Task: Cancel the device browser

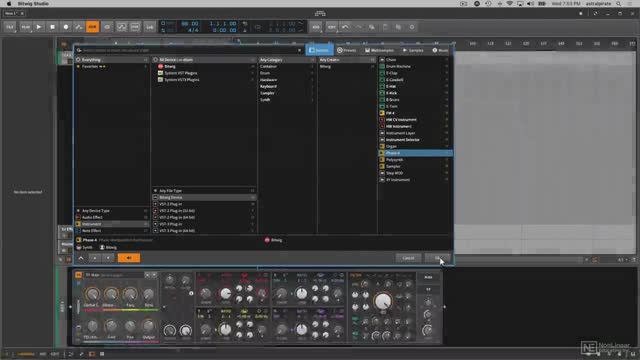Action: 408,258
